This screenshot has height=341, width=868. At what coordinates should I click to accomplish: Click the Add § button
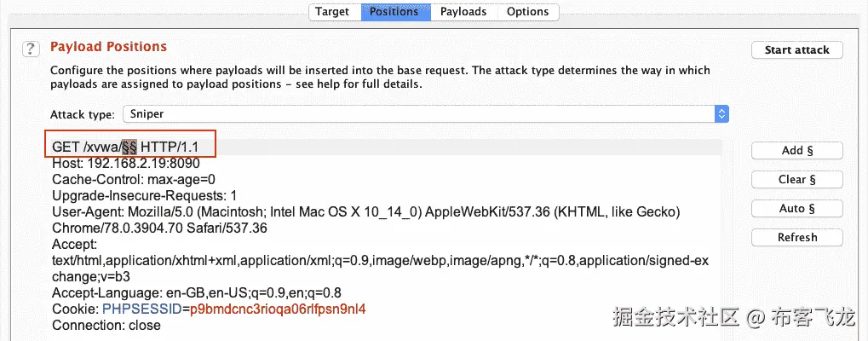pos(797,151)
